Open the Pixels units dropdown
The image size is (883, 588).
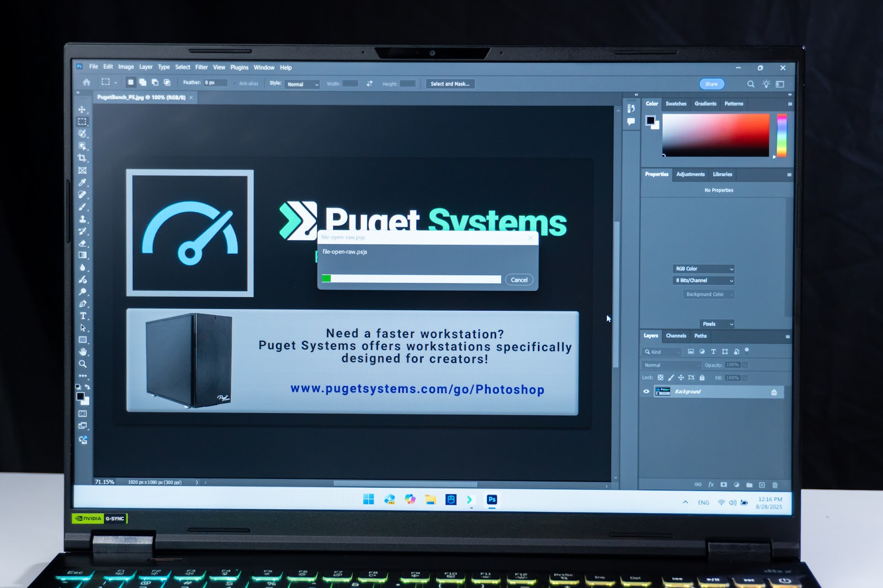[717, 324]
